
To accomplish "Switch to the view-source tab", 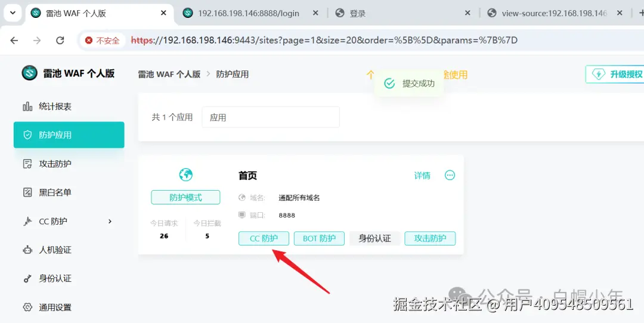I will click(553, 13).
